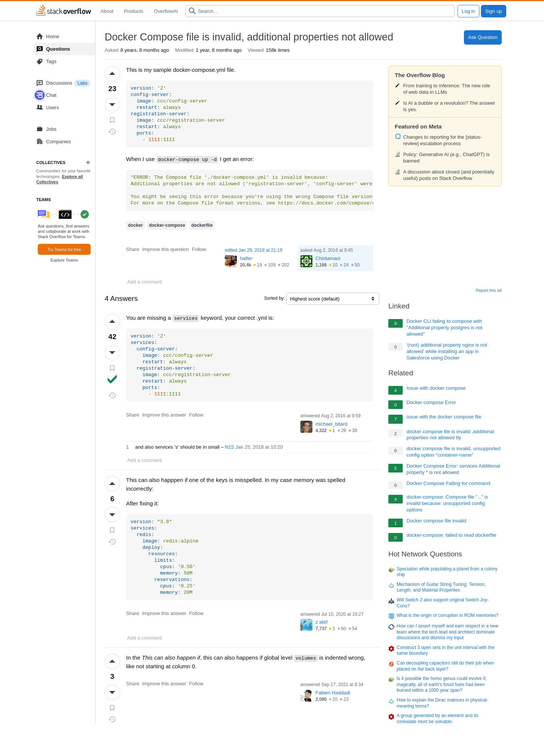Upvote the accepted answer scored 42
Viewport: 544px width, 756px height.
pos(112,321)
